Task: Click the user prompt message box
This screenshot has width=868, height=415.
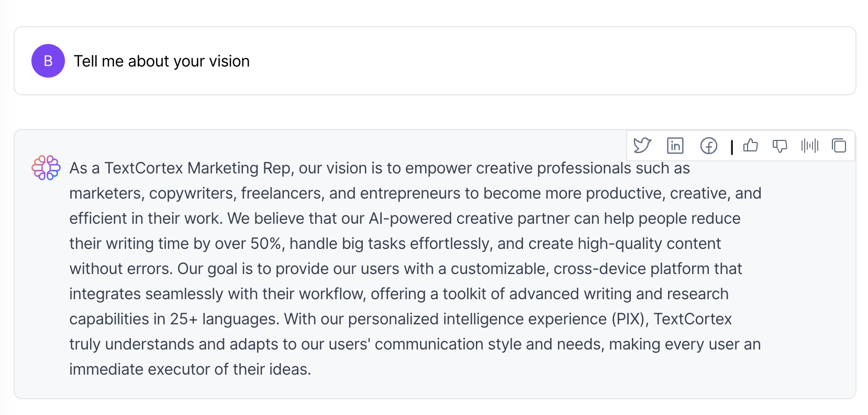Action: [435, 61]
